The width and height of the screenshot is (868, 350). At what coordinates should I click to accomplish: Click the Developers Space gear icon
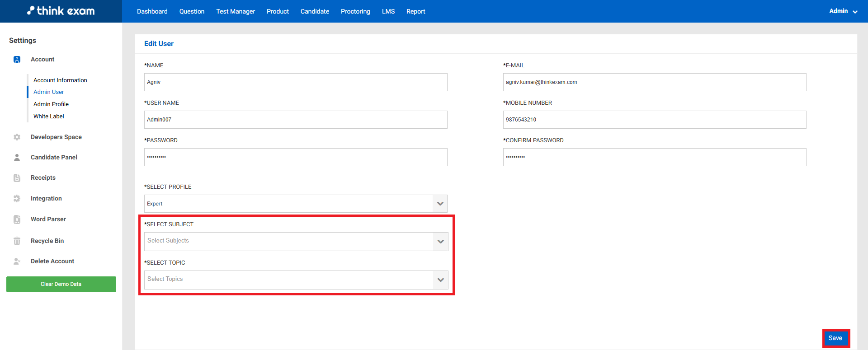(x=17, y=137)
